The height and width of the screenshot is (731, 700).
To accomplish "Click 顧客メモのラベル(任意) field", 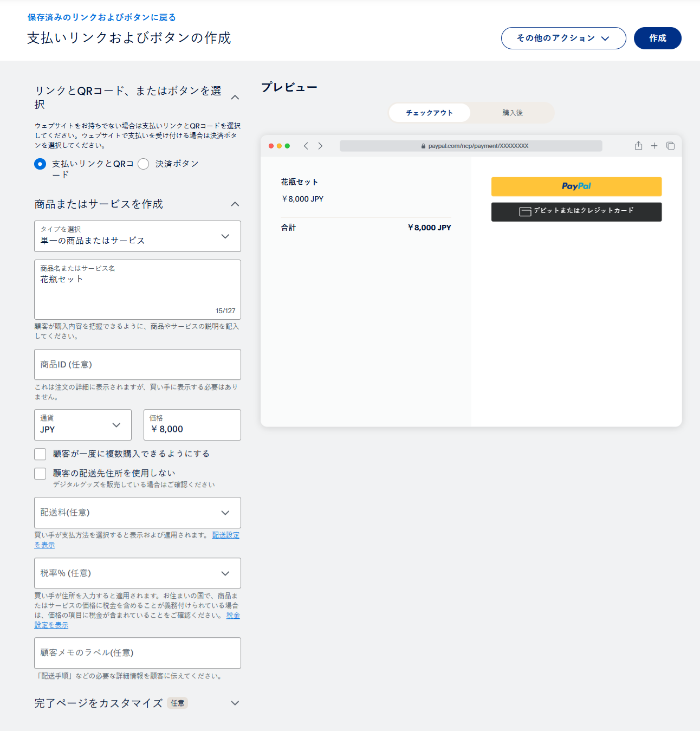I will 138,653.
